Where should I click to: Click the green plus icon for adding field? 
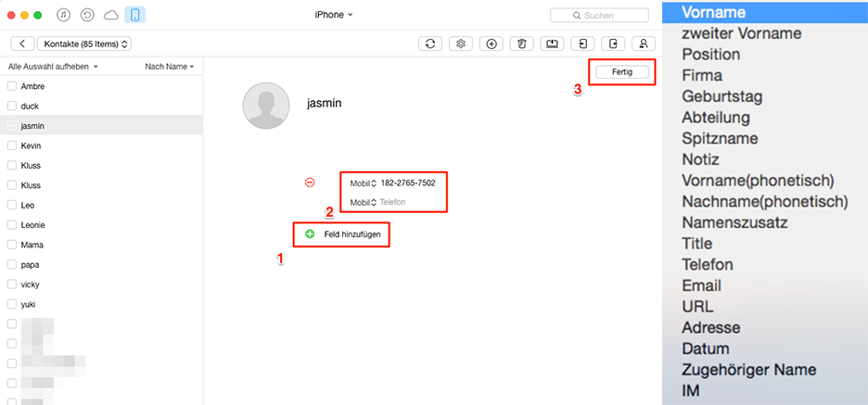(x=310, y=234)
